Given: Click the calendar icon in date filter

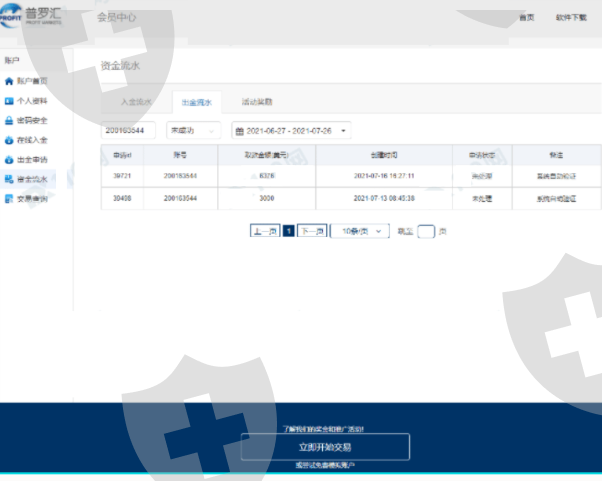Looking at the screenshot, I should pyautogui.click(x=240, y=131).
